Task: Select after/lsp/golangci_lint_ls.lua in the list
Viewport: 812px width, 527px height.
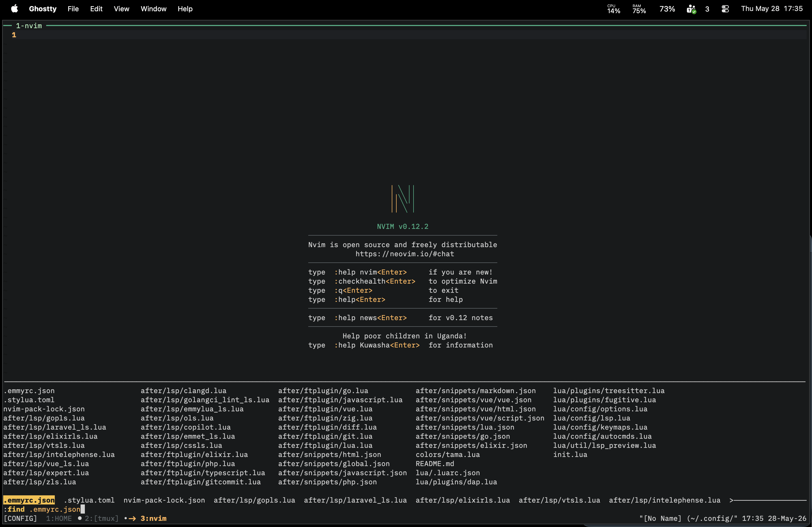Action: (x=205, y=400)
